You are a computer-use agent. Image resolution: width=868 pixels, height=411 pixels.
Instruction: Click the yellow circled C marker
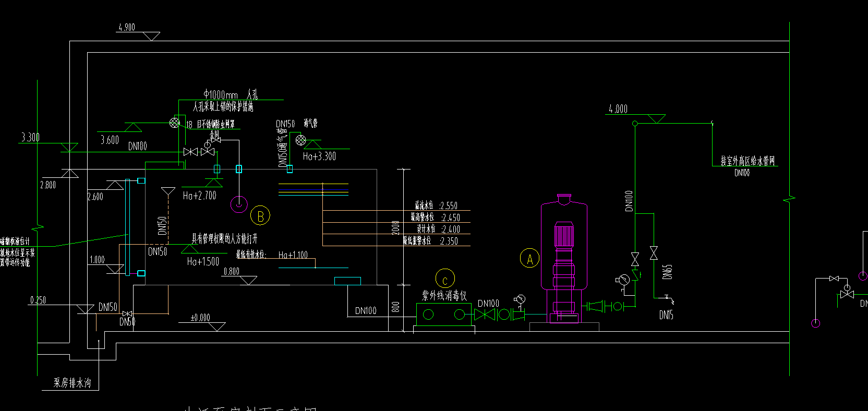[x=445, y=279]
